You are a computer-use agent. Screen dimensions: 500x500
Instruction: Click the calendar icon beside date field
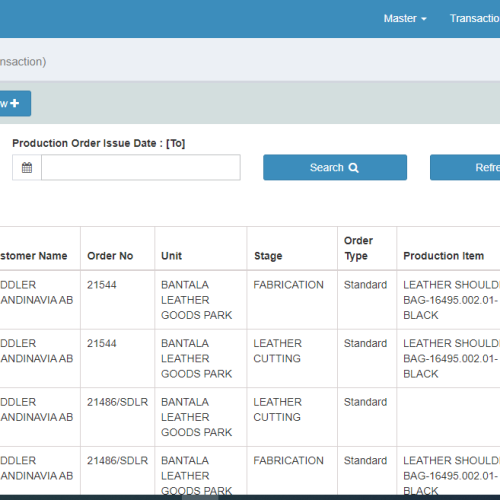click(x=27, y=167)
